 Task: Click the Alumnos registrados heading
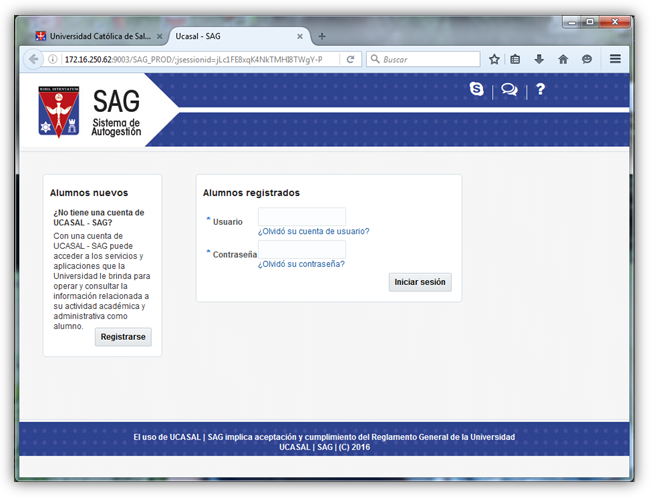251,193
